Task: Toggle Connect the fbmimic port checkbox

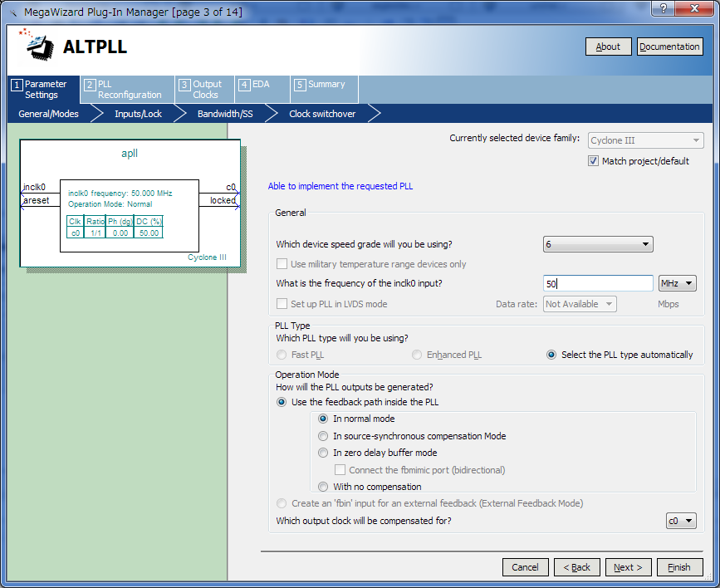Action: tap(340, 470)
